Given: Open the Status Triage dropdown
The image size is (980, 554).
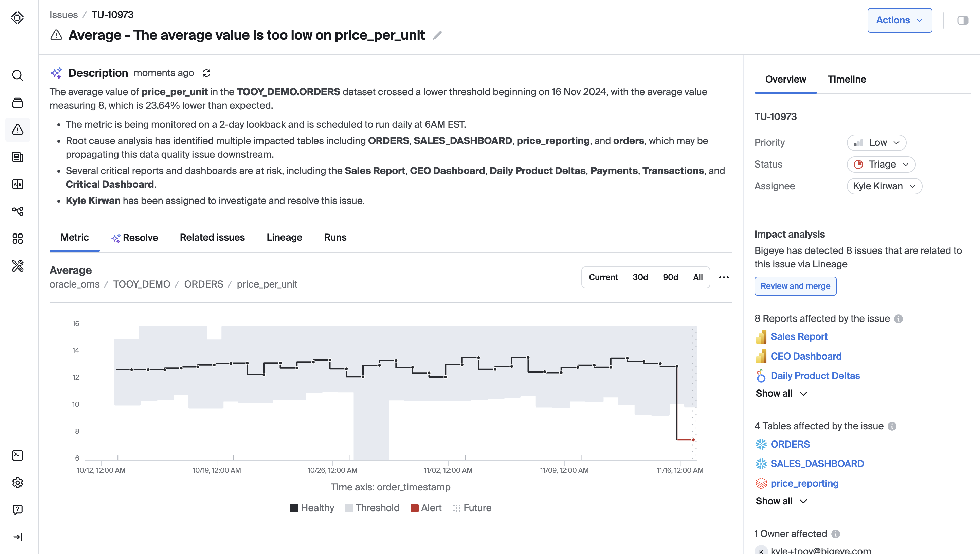Looking at the screenshot, I should click(881, 164).
